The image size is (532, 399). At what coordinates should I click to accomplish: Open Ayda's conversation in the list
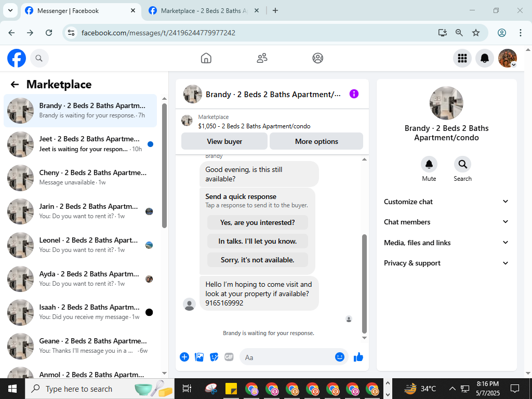point(81,279)
